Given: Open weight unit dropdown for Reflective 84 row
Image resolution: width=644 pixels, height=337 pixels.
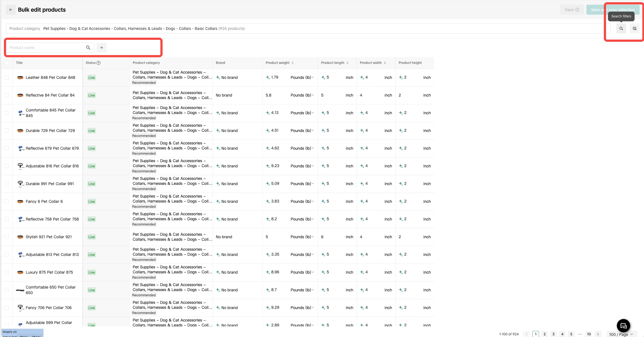Looking at the screenshot, I should tap(302, 95).
